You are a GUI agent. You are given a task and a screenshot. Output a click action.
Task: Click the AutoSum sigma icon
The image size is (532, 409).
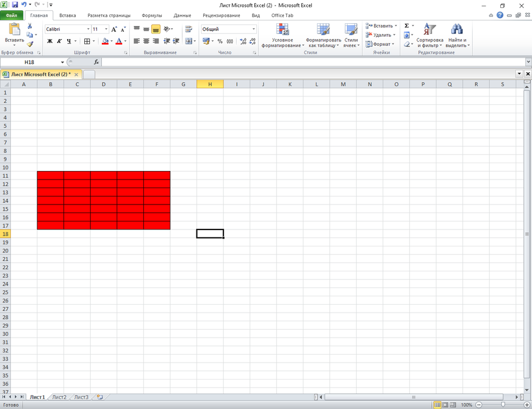(x=407, y=26)
